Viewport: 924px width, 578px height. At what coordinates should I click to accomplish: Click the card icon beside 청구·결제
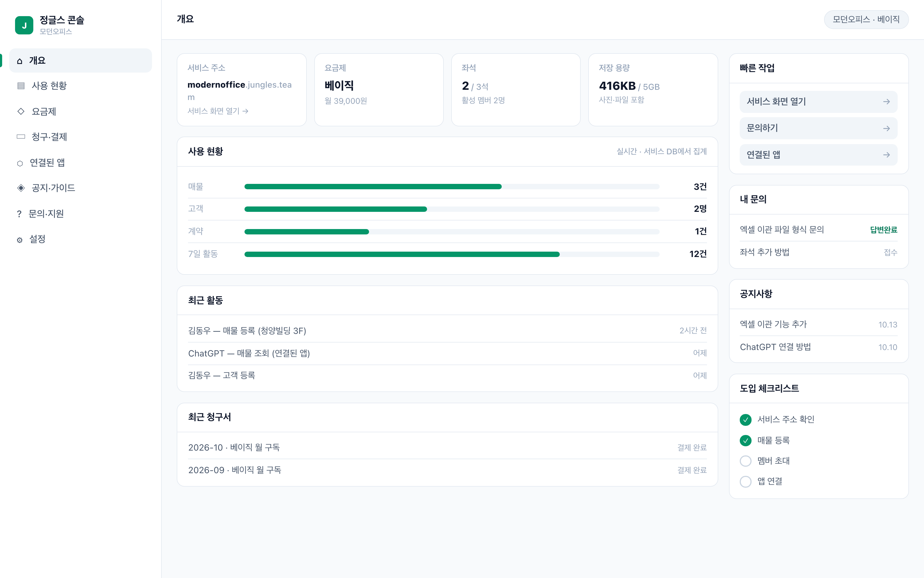point(21,137)
